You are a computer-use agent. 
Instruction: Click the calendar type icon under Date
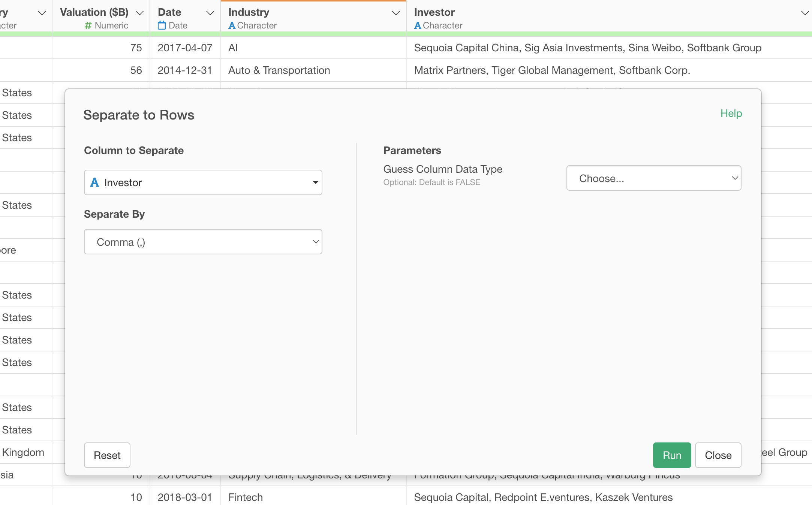pyautogui.click(x=162, y=25)
